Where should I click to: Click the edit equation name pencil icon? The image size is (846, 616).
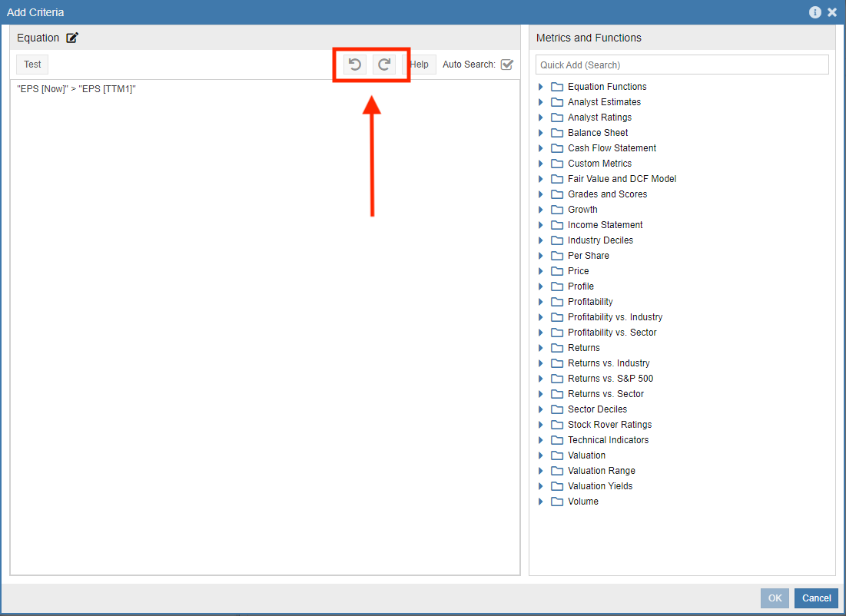click(72, 38)
